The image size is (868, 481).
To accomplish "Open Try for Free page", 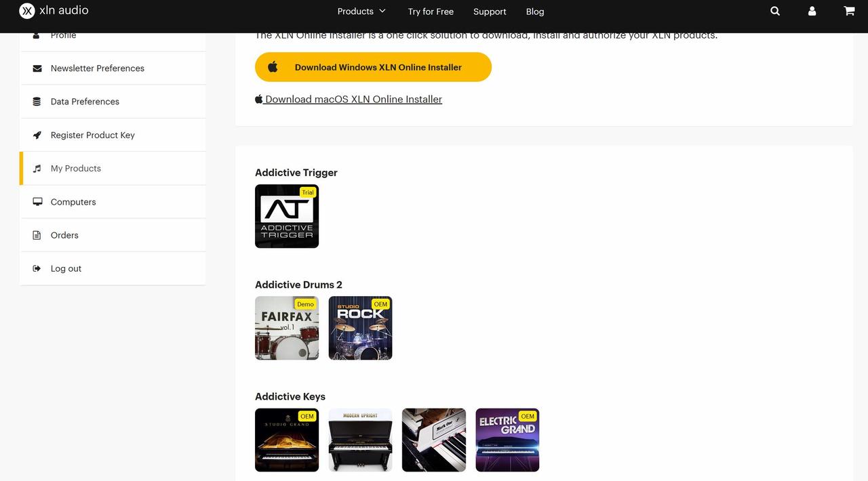I will pos(431,12).
